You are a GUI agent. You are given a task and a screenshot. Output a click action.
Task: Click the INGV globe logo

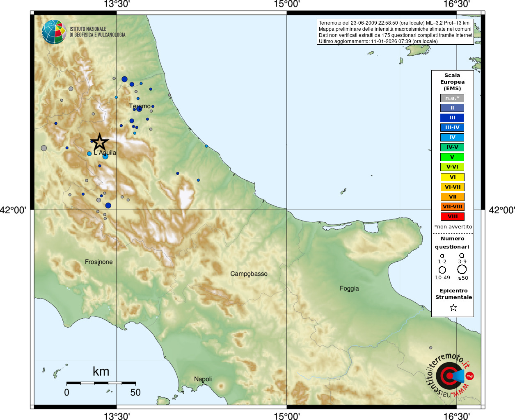[x=54, y=32]
